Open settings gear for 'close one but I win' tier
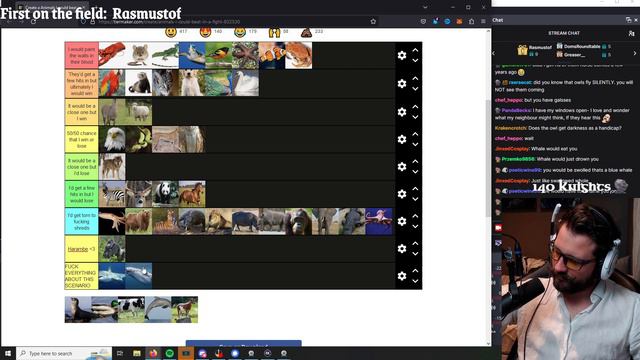 pyautogui.click(x=402, y=112)
